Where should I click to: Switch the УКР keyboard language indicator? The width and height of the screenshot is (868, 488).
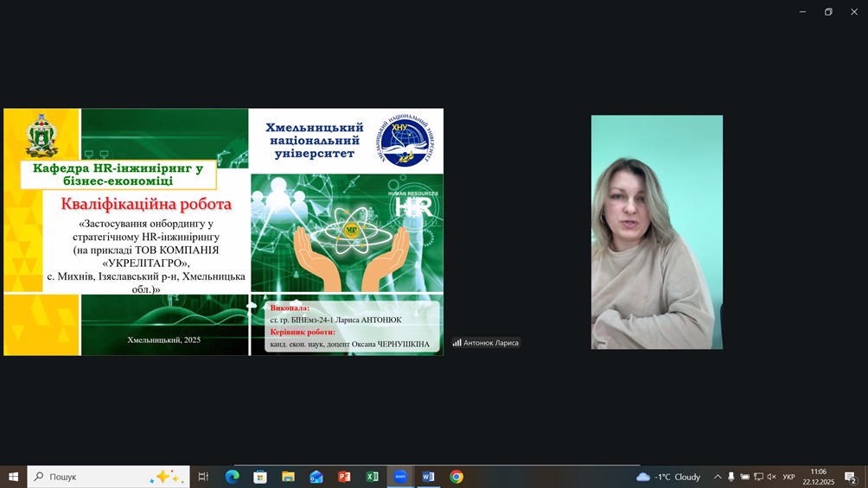pos(788,477)
